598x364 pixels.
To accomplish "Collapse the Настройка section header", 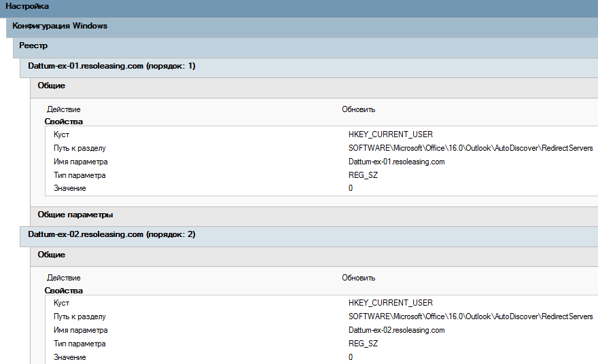I will pyautogui.click(x=299, y=8).
